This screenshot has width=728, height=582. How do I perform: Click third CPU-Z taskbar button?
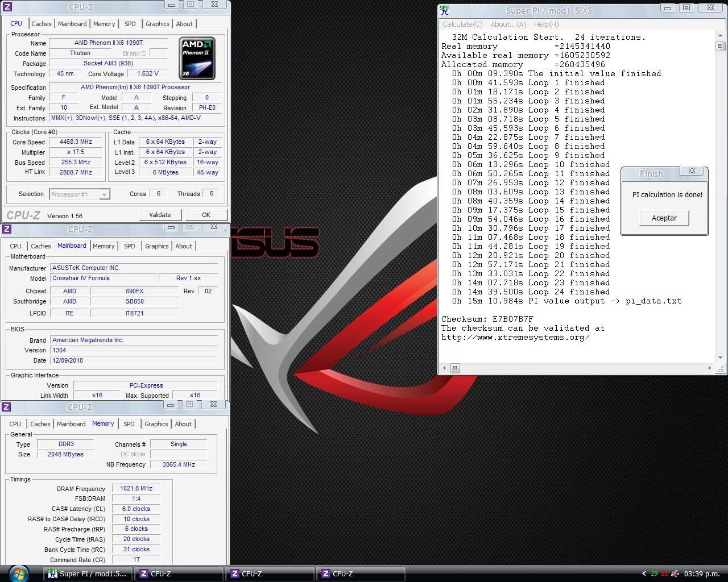pos(361,574)
